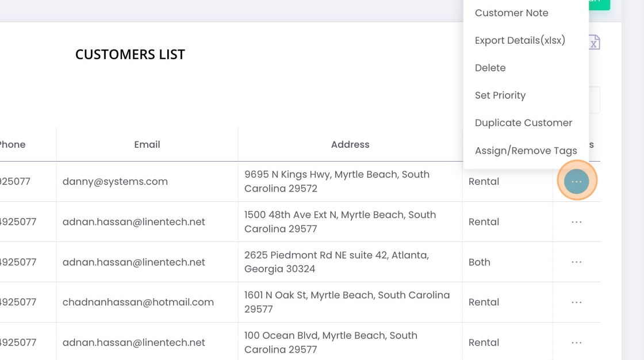Image resolution: width=644 pixels, height=360 pixels.
Task: Open row actions for 100 Ocean Blvd customer
Action: pyautogui.click(x=577, y=343)
